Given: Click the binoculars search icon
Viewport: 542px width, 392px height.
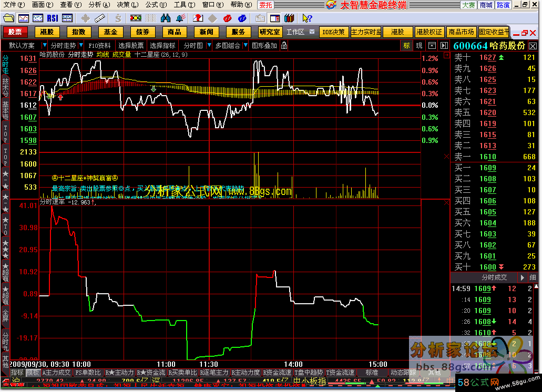Looking at the screenshot, I should tap(166, 18).
